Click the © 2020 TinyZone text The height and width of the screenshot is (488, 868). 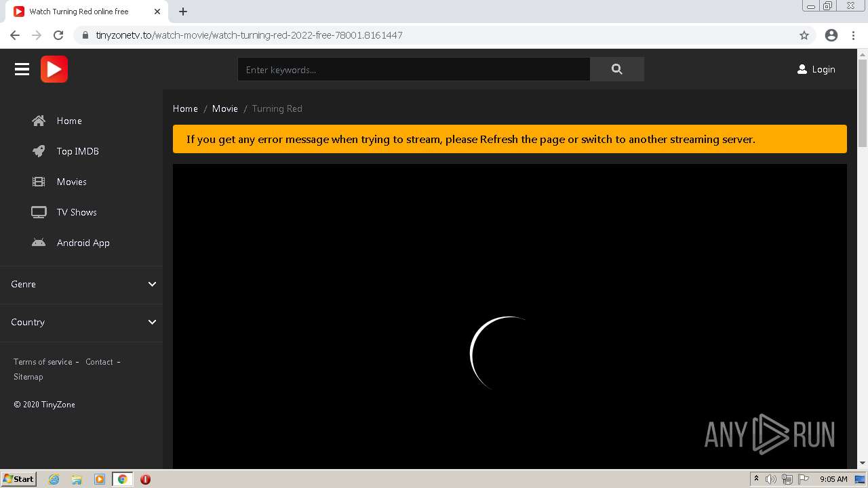[x=44, y=405]
